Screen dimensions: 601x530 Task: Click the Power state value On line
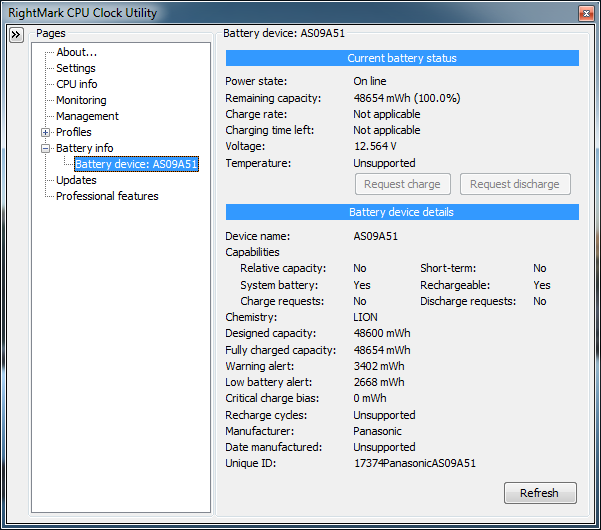[370, 81]
